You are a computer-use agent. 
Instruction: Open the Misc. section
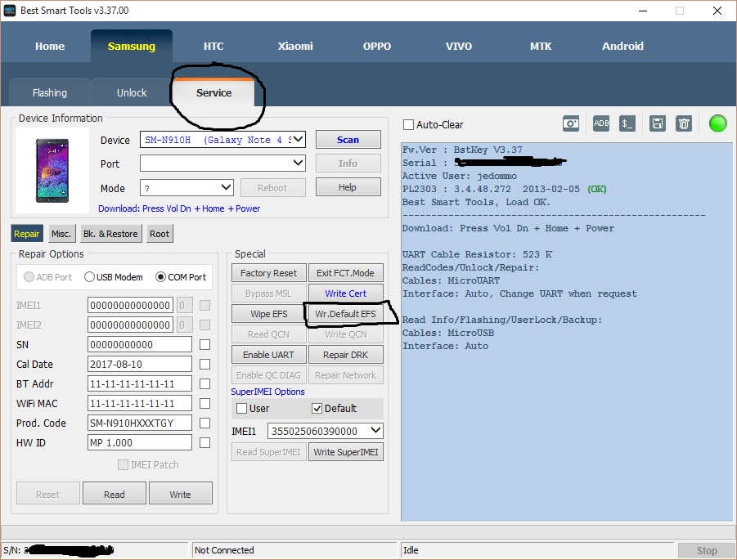(x=61, y=234)
